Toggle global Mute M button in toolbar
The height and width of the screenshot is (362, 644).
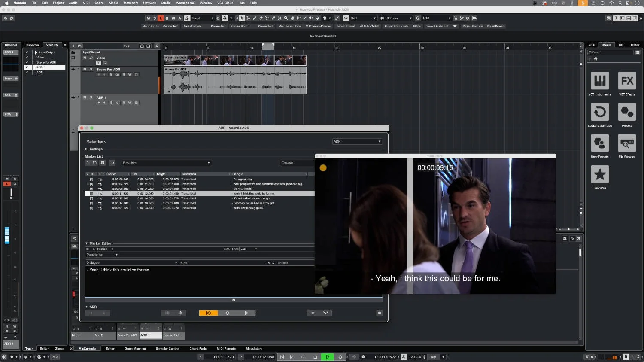pyautogui.click(x=148, y=18)
